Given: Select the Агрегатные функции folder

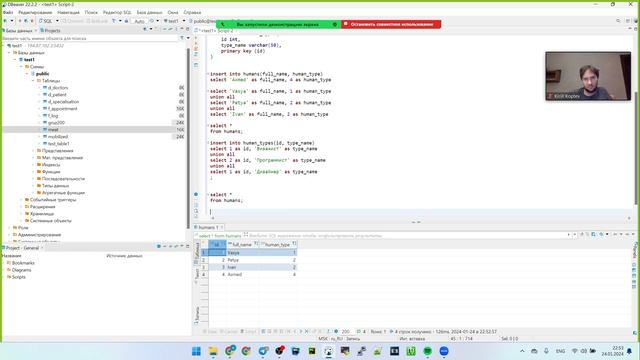Looking at the screenshot, I should tap(63, 193).
